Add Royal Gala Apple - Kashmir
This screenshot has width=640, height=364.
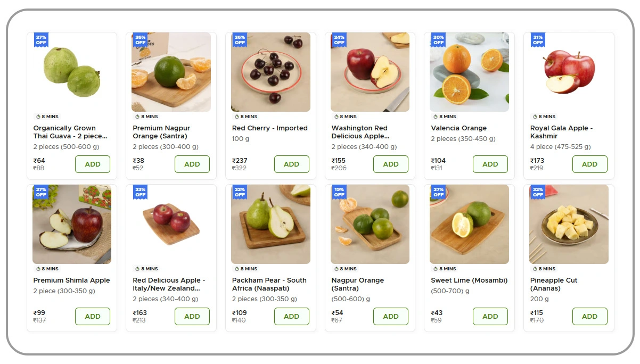point(589,164)
